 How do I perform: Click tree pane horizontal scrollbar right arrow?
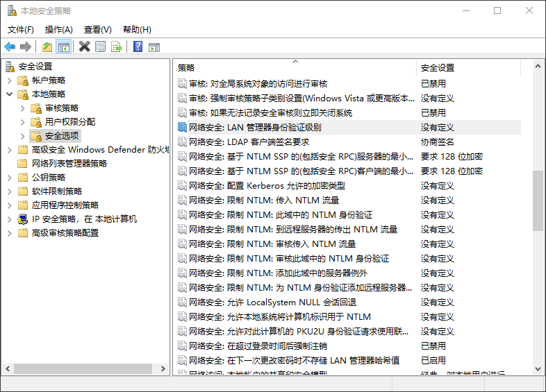(163, 368)
